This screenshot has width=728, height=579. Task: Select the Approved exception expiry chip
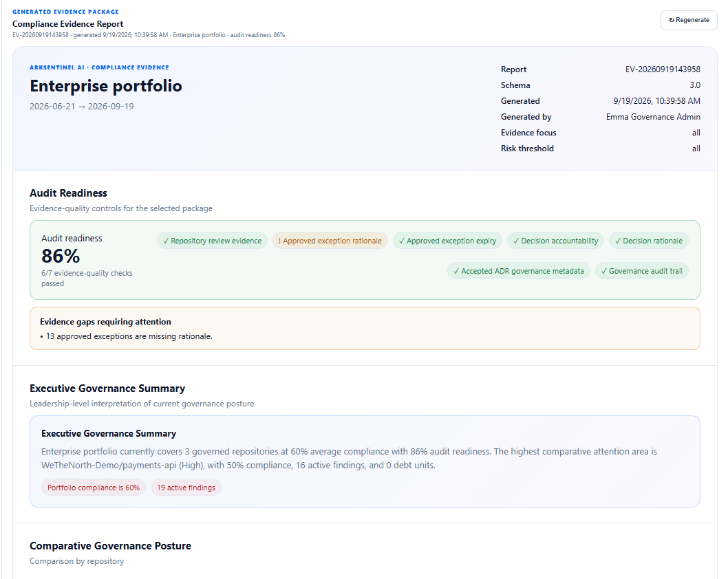[447, 241]
